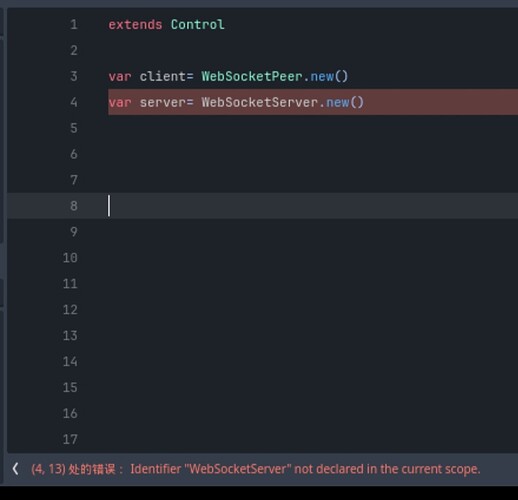The width and height of the screenshot is (518, 500).
Task: Click the 'var' keyword on line 3
Action: (x=120, y=77)
